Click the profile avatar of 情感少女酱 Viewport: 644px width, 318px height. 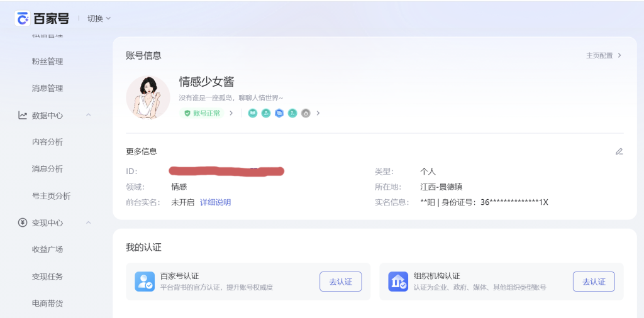(148, 97)
